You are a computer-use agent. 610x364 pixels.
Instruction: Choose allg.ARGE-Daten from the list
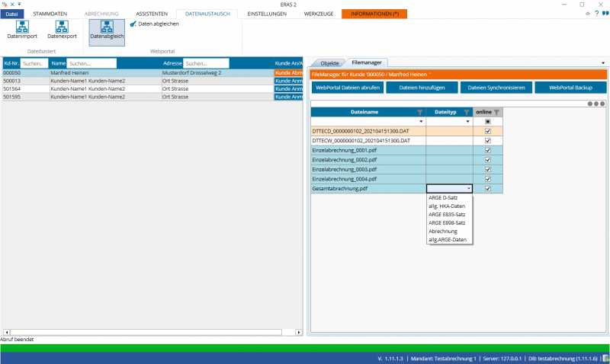tap(449, 240)
